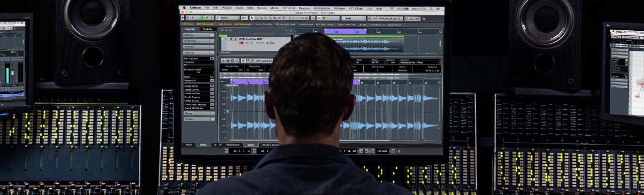Click the Create Events button

coord(198,101)
